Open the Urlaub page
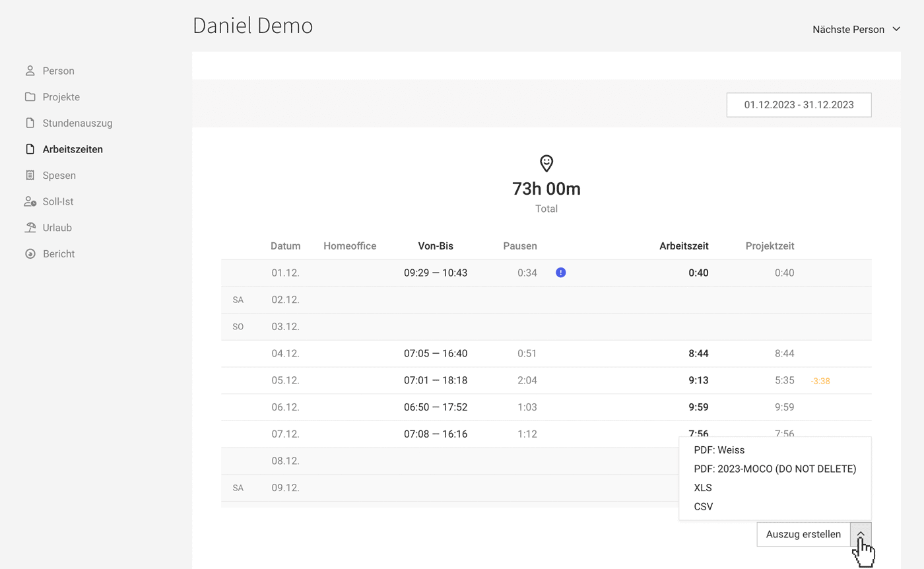The width and height of the screenshot is (924, 569). 57,228
